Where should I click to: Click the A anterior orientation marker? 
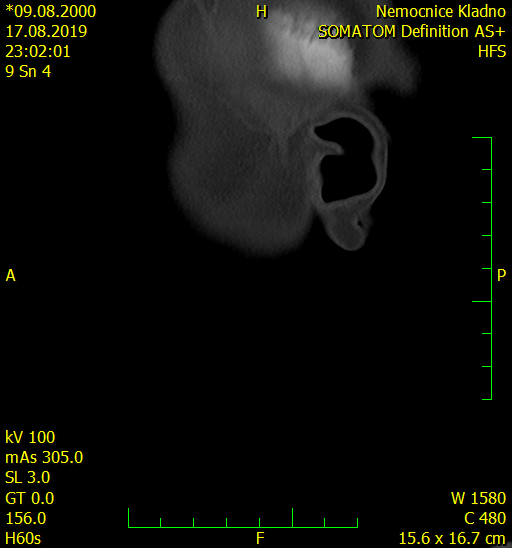click(10, 275)
